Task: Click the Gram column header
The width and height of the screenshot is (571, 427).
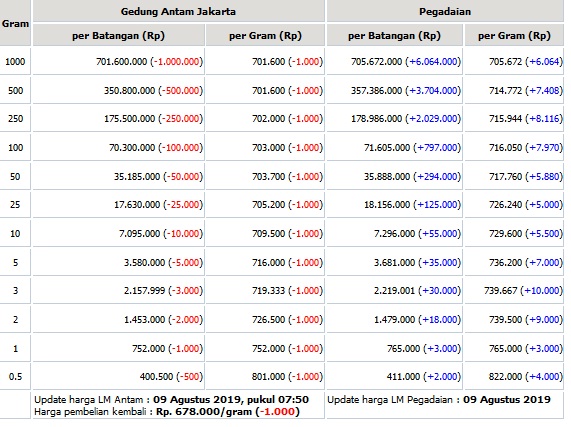Action: (15, 24)
